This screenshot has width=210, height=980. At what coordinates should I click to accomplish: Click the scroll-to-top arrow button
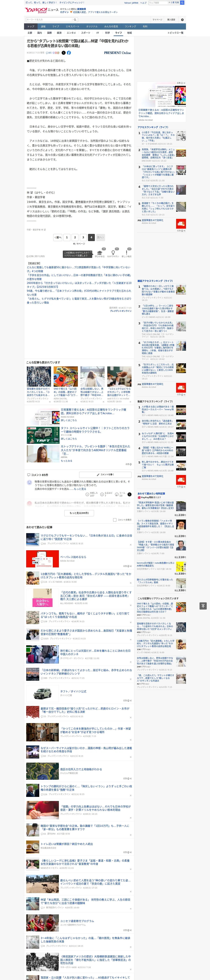coord(203,606)
